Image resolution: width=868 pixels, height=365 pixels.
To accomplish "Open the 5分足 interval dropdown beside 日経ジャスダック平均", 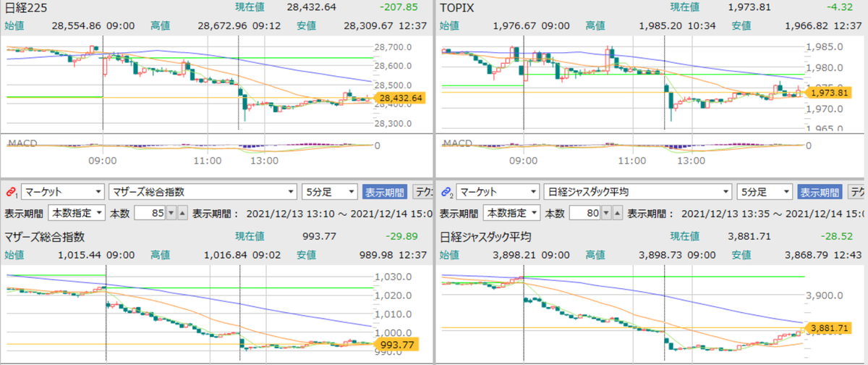I will click(x=764, y=192).
